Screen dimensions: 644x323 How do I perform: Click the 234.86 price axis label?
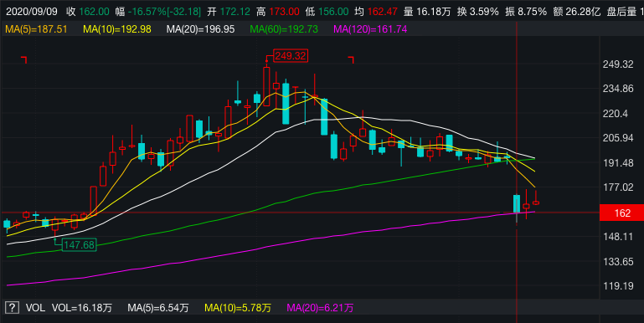[618, 89]
